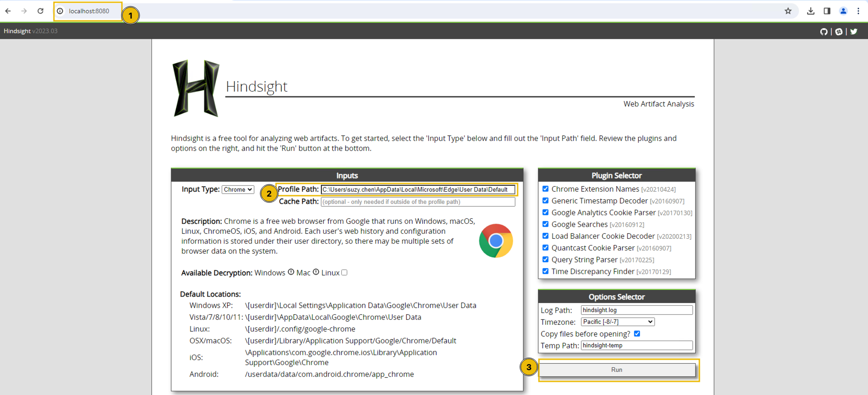868x395 pixels.
Task: Open the browser three-dot menu
Action: coord(858,11)
